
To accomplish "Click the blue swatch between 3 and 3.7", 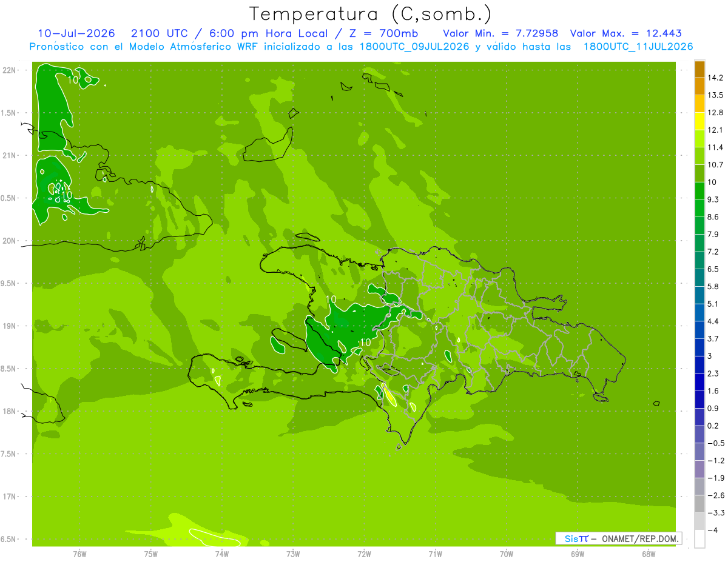I will (699, 347).
